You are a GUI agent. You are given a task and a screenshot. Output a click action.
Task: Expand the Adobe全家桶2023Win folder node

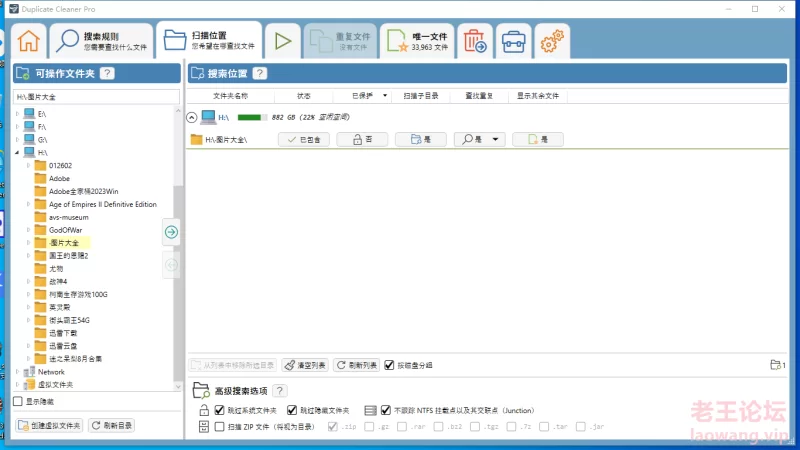point(28,191)
